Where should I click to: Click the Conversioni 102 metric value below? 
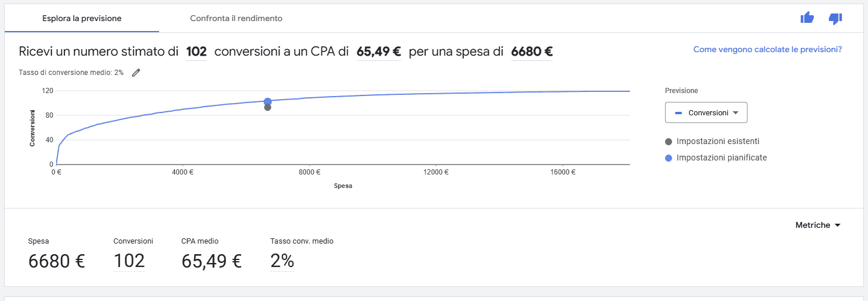coord(129,261)
